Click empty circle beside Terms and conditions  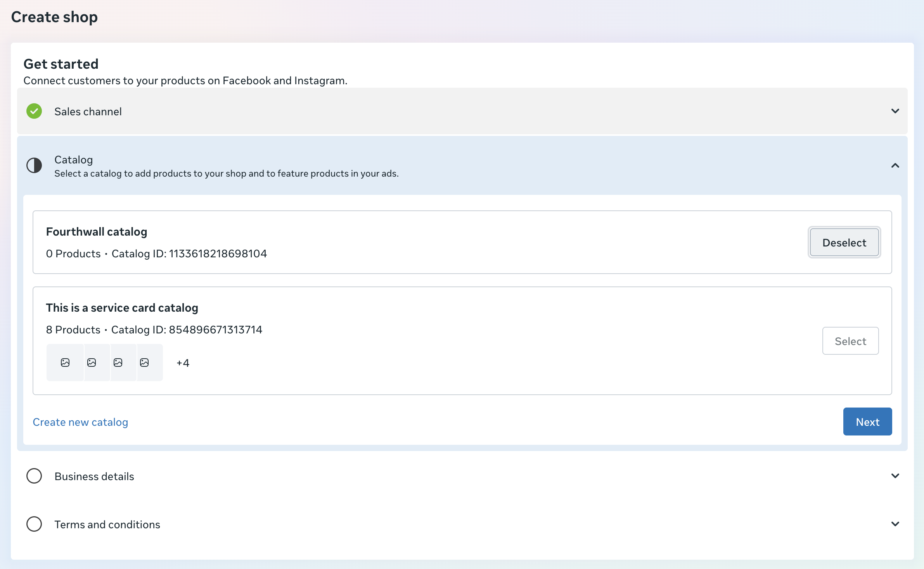coord(34,524)
